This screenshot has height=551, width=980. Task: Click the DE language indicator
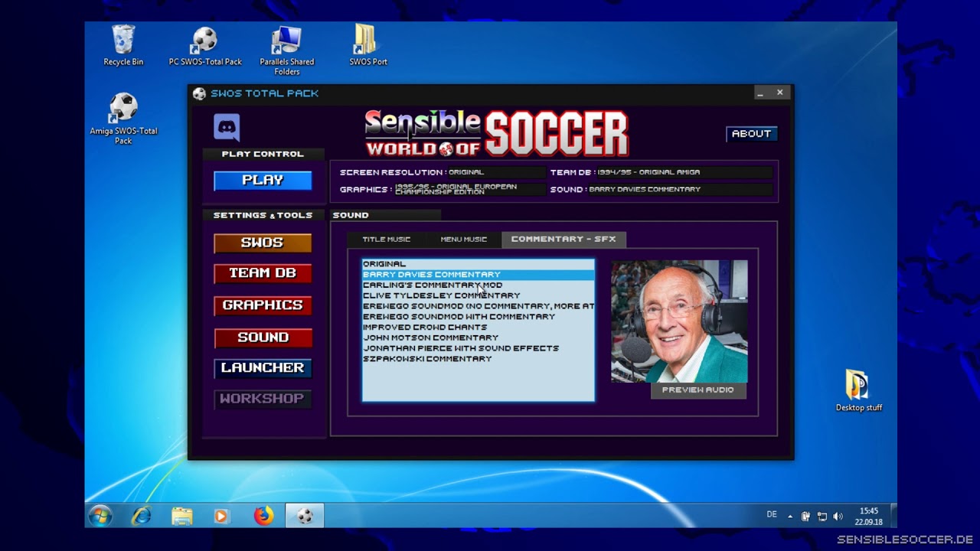772,514
